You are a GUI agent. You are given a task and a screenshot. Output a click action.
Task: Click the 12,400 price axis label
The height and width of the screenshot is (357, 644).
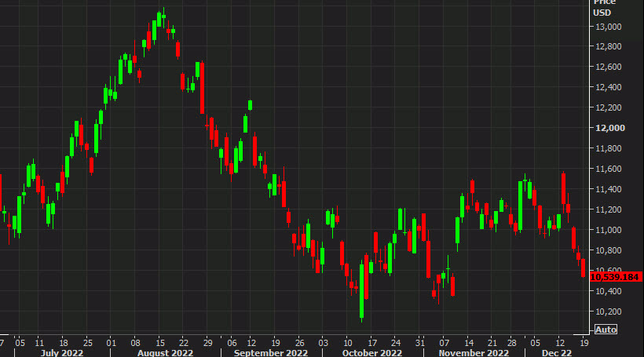pos(609,87)
